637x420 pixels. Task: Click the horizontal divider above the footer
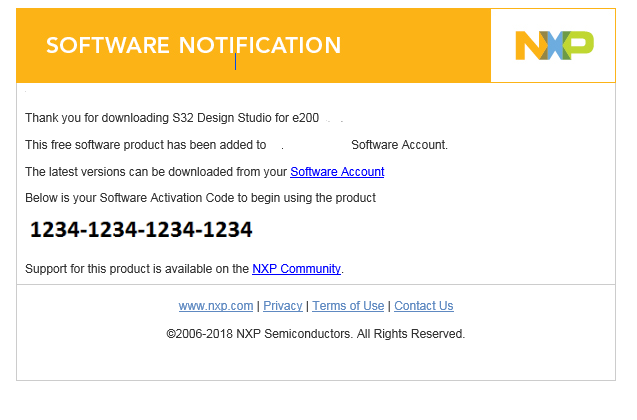click(315, 284)
